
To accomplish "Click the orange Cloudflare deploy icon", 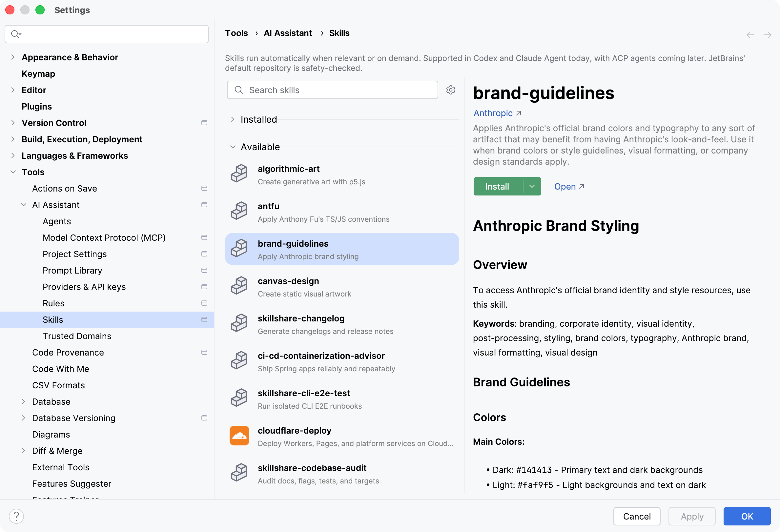I will click(239, 435).
